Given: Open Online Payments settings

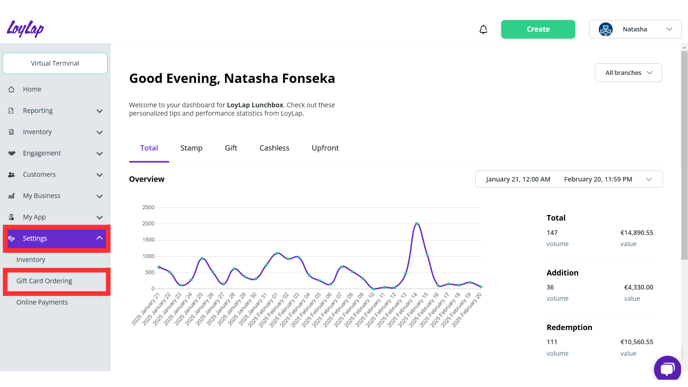Looking at the screenshot, I should tap(42, 302).
